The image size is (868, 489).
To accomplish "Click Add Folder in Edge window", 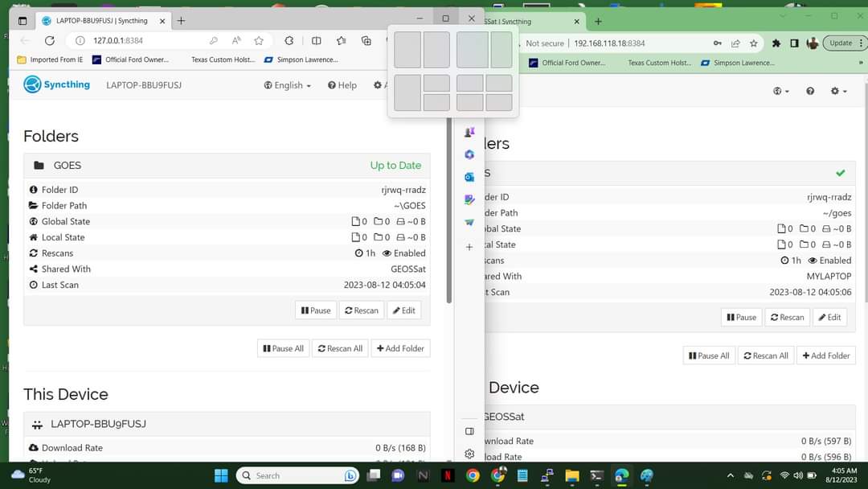I will 400,348.
